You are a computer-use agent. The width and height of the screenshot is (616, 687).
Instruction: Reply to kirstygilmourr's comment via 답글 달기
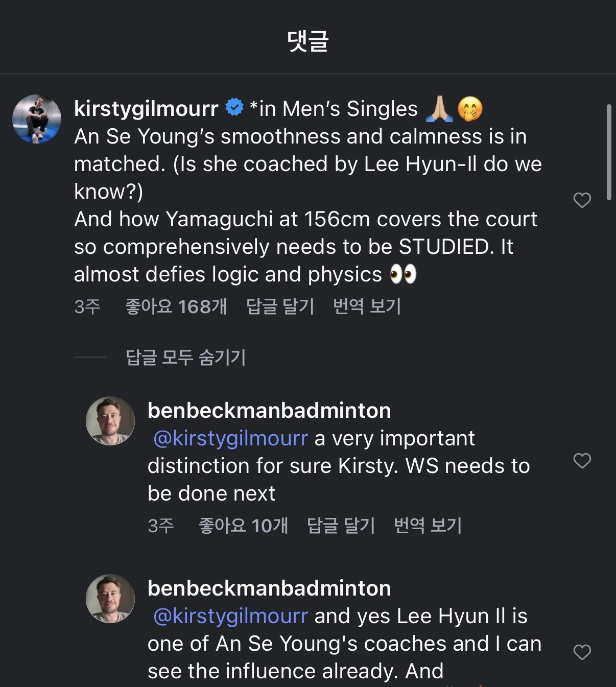(280, 306)
